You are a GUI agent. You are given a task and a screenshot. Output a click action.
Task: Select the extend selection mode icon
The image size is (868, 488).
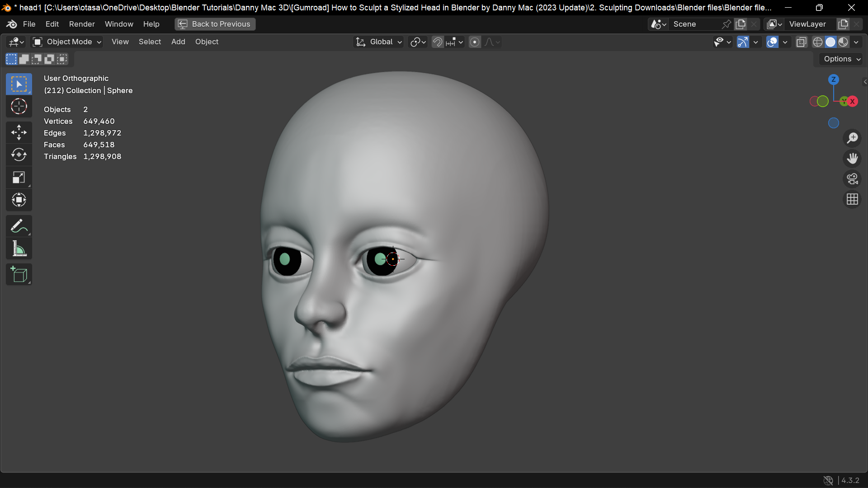point(24,59)
